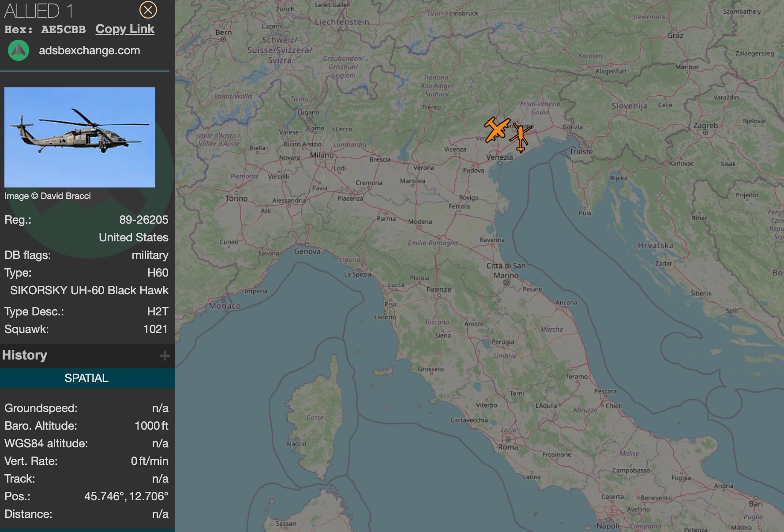The image size is (784, 532).
Task: Click the Baro. Altitude value 1000 ft
Action: click(151, 426)
